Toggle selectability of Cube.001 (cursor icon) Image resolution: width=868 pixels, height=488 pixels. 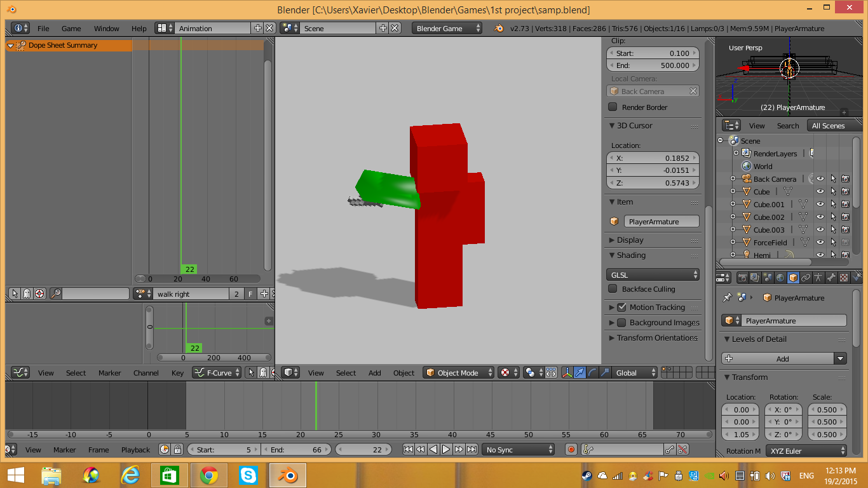click(833, 204)
